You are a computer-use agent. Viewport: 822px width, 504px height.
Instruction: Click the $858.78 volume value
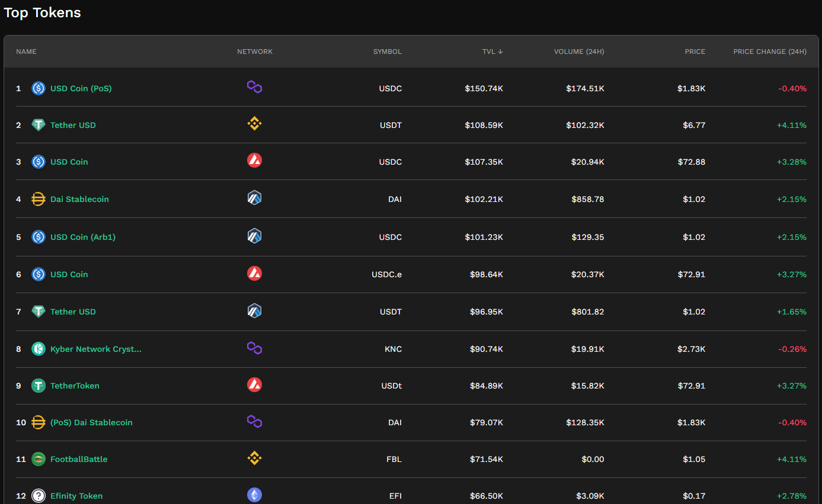(588, 199)
